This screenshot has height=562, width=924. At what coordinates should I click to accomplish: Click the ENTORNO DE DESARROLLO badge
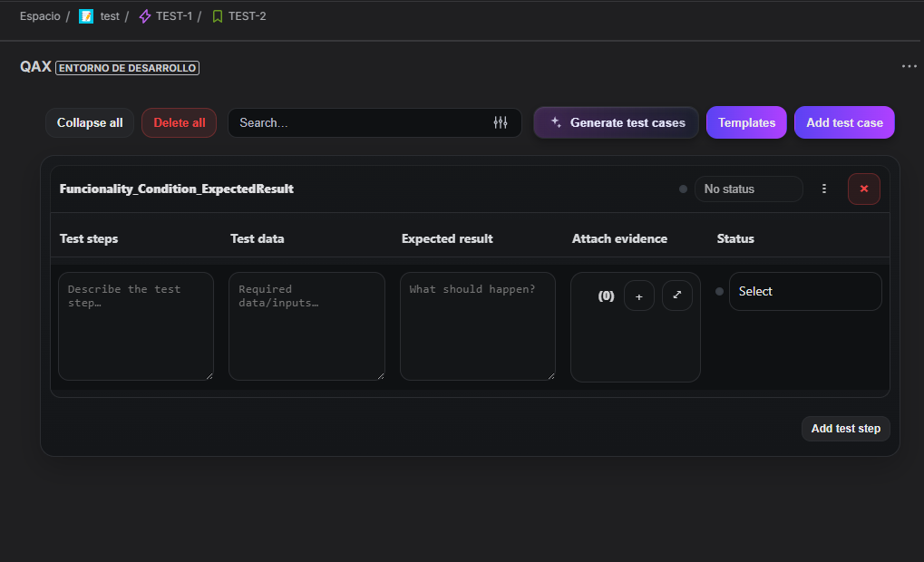pyautogui.click(x=127, y=68)
